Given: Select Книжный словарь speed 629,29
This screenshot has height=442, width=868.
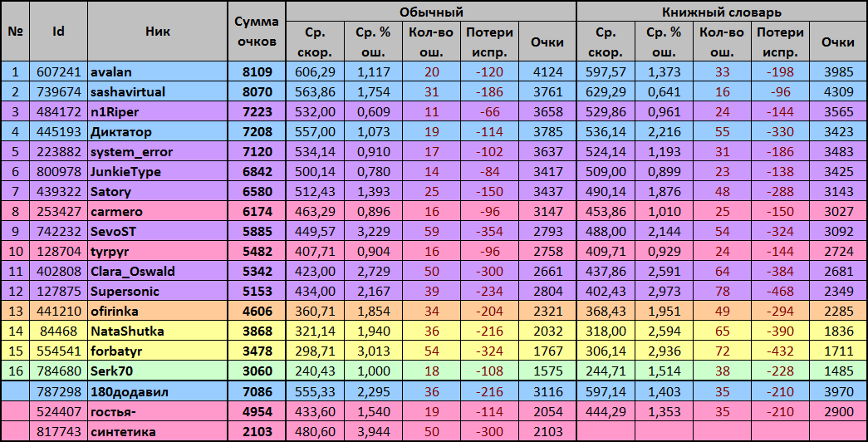Looking at the screenshot, I should 606,92.
